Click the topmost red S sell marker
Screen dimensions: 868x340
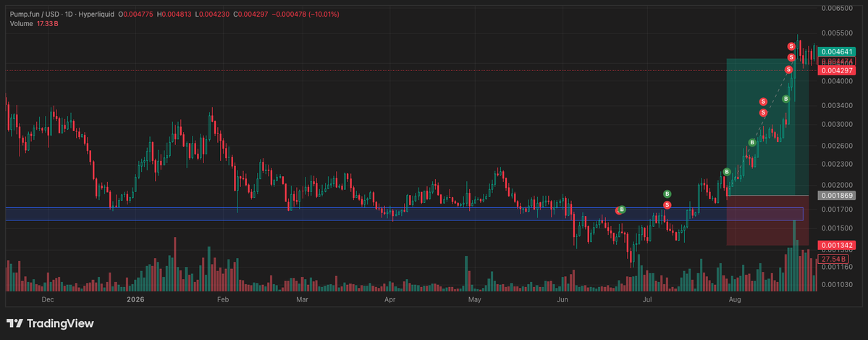pos(792,46)
